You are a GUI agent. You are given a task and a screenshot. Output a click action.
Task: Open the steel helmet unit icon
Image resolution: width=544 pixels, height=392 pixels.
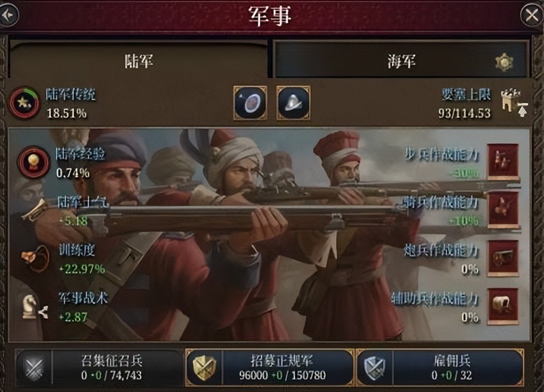[293, 103]
